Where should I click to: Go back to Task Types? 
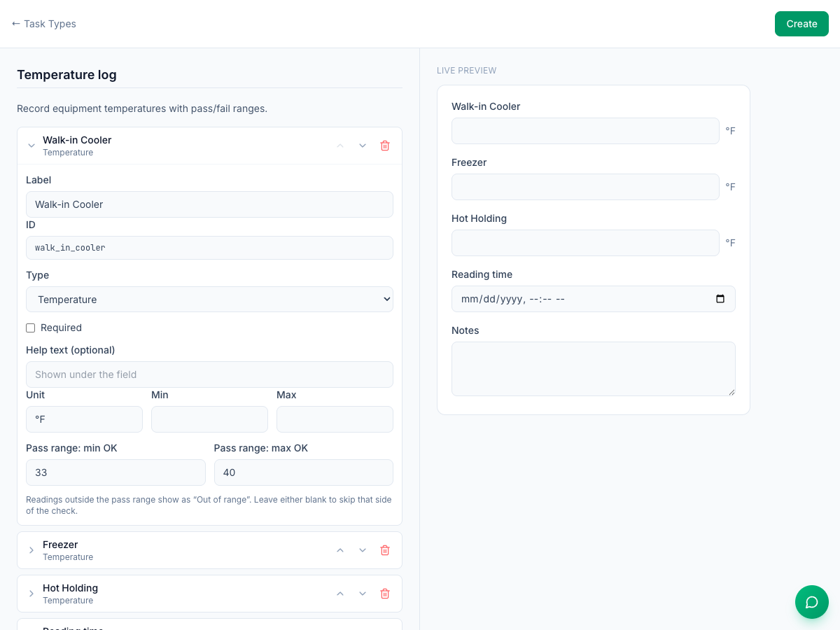point(43,24)
